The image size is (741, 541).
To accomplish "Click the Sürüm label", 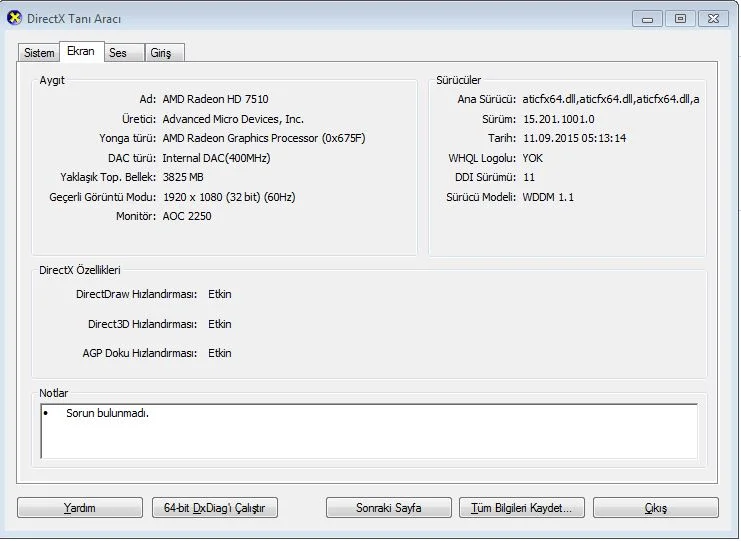I will 499,119.
